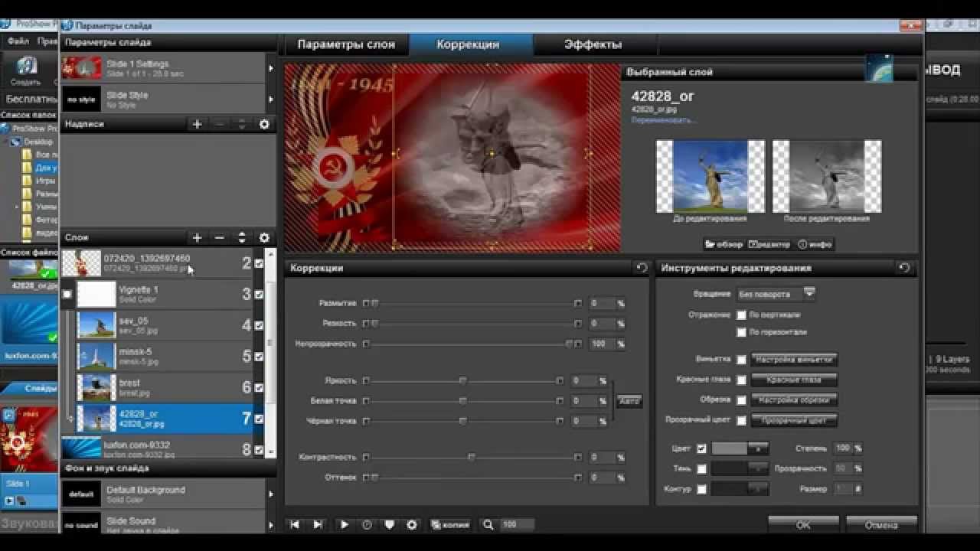This screenshot has height=551, width=980.
Task: Reset Яркость slider with its left square
Action: pyautogui.click(x=366, y=380)
